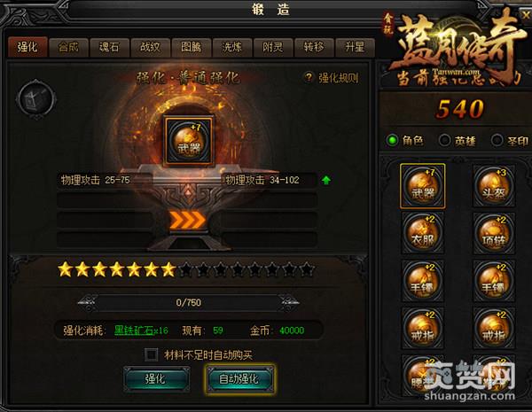Switch to the 合成 tab
The image size is (532, 412).
tap(68, 47)
